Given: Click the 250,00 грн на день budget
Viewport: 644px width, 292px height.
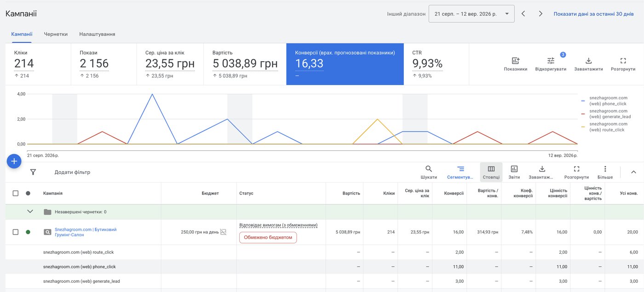Looking at the screenshot, I should click(200, 232).
